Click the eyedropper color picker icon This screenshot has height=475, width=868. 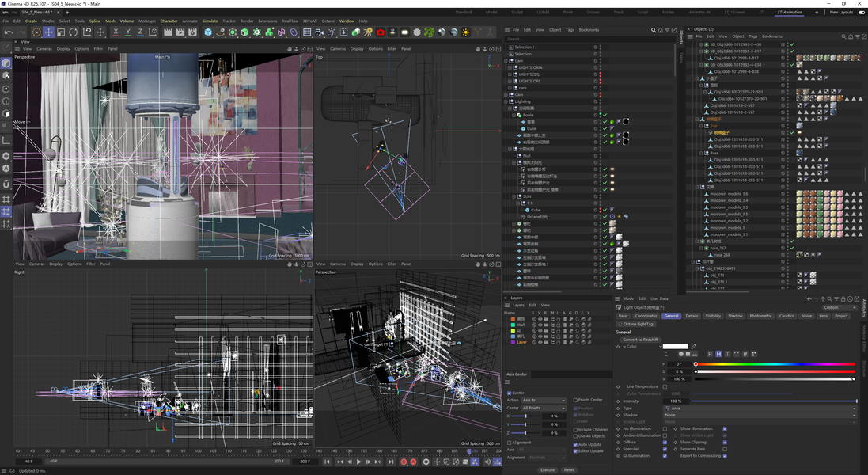pyautogui.click(x=694, y=346)
